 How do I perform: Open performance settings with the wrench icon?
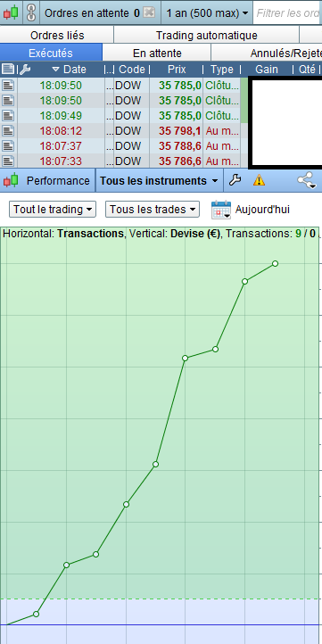pyautogui.click(x=235, y=180)
